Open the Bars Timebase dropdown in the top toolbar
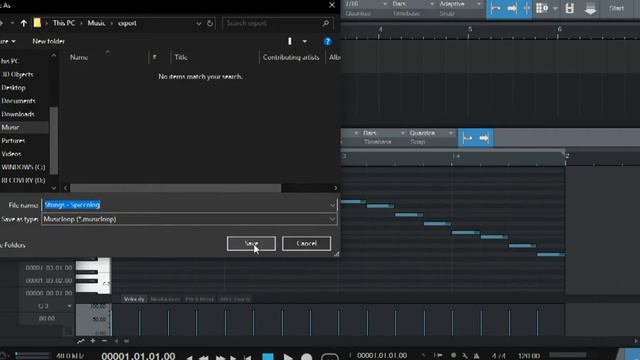Viewport: 640px width, 360px height. coord(413,4)
